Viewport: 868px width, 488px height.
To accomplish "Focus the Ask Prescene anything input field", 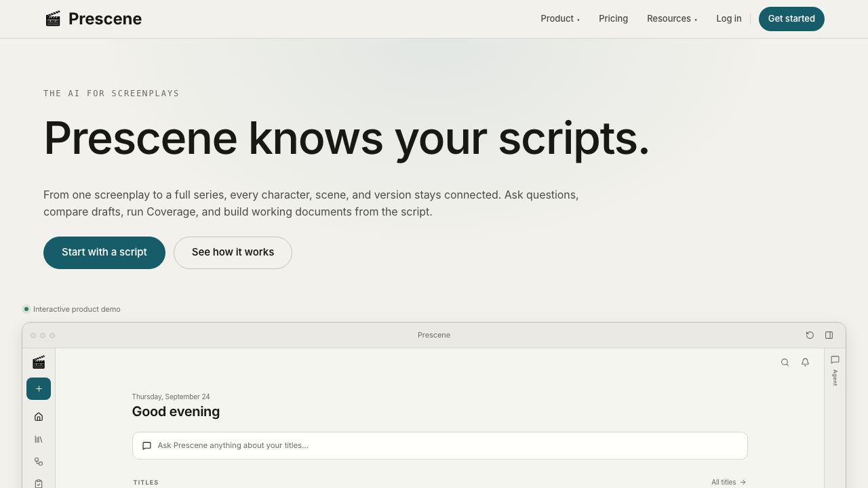I will 439,445.
